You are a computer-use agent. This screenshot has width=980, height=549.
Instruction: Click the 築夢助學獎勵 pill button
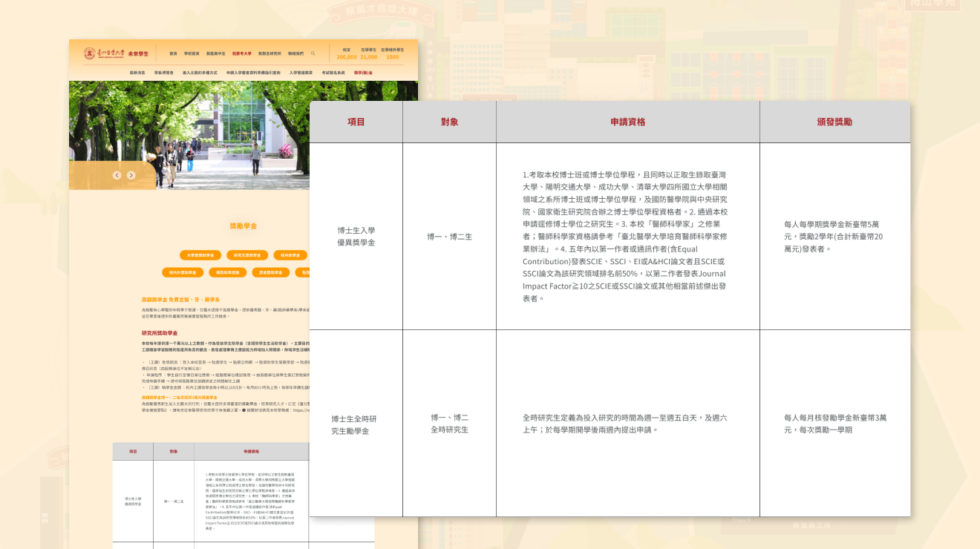point(227,272)
